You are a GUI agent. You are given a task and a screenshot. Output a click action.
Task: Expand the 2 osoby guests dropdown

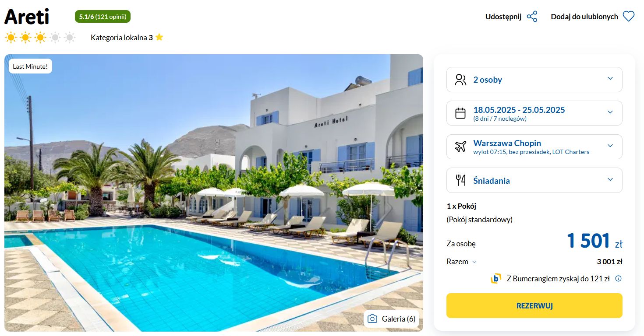(x=534, y=80)
